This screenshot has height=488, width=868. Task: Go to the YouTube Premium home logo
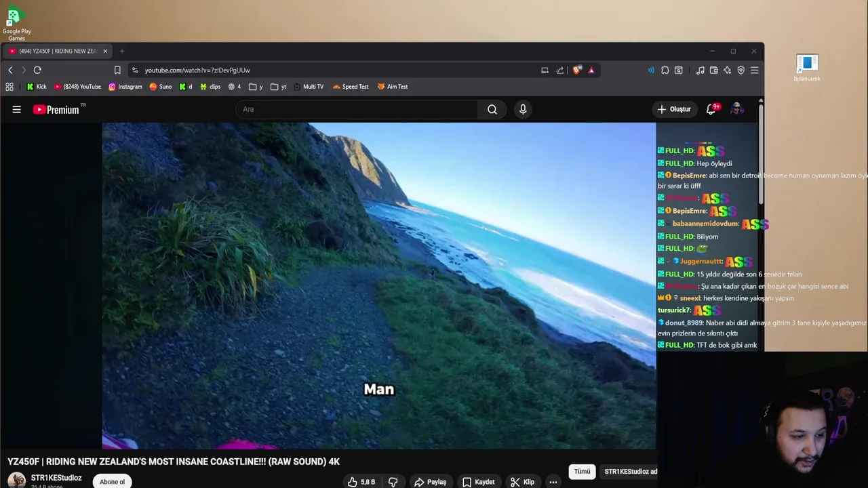(x=56, y=109)
